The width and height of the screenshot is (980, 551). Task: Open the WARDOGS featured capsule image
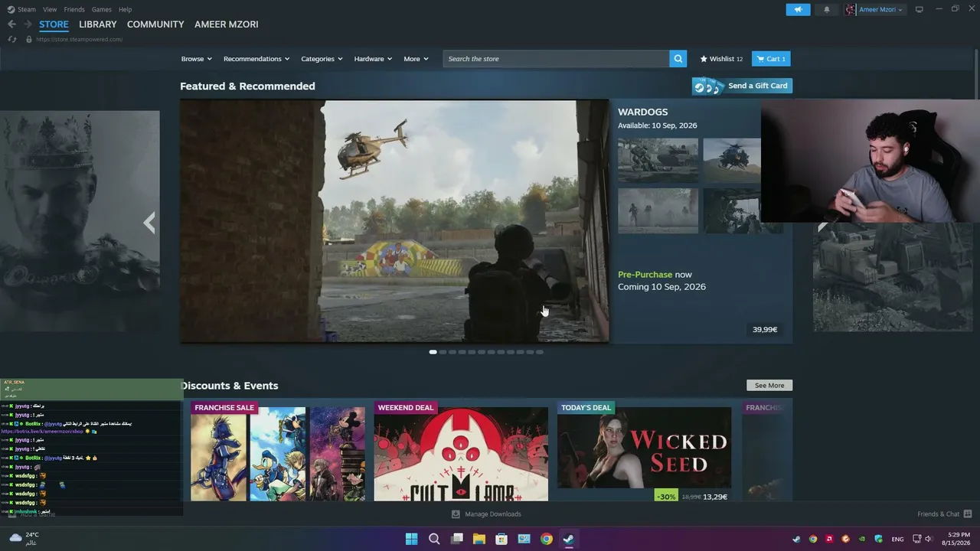pos(394,221)
